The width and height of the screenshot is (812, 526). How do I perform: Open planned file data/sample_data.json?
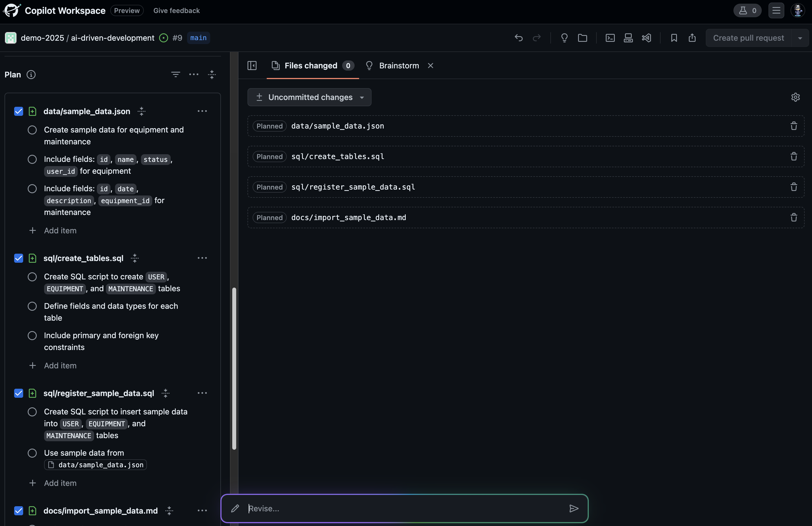tap(337, 126)
